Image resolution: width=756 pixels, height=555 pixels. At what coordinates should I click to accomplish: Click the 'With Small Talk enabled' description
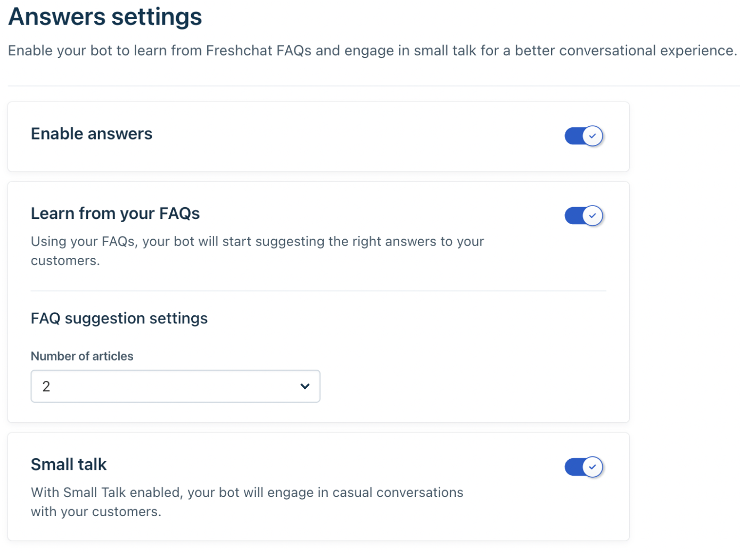pyautogui.click(x=247, y=493)
